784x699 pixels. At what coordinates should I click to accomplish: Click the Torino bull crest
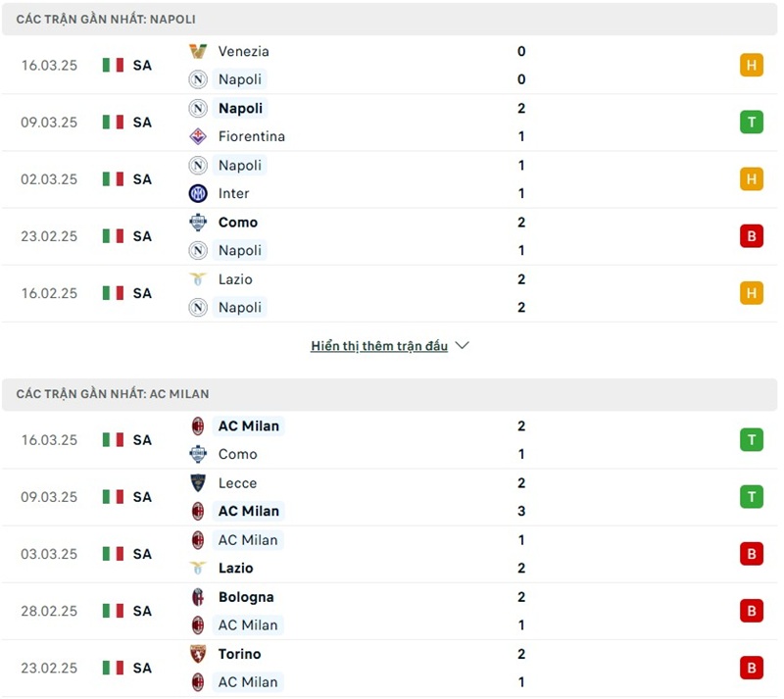point(198,654)
